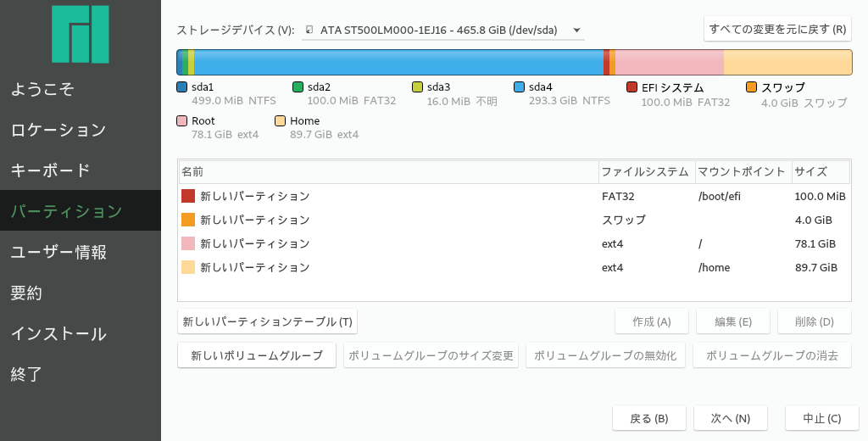Sort by マウントポイント column header

coord(743,172)
